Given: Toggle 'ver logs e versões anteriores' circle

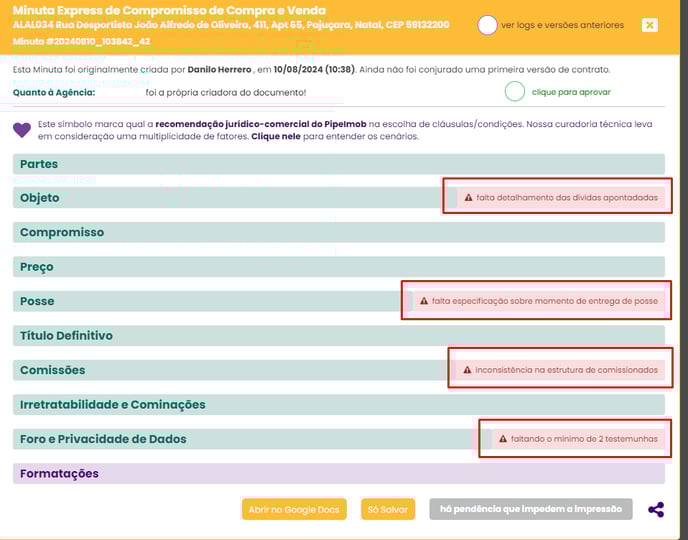Looking at the screenshot, I should coord(487,25).
